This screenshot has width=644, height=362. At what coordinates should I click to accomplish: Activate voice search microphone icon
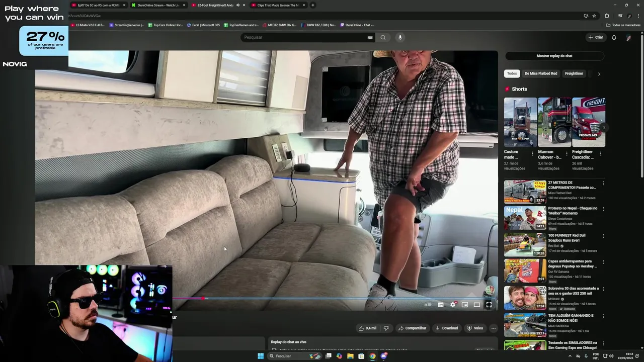[x=400, y=37]
